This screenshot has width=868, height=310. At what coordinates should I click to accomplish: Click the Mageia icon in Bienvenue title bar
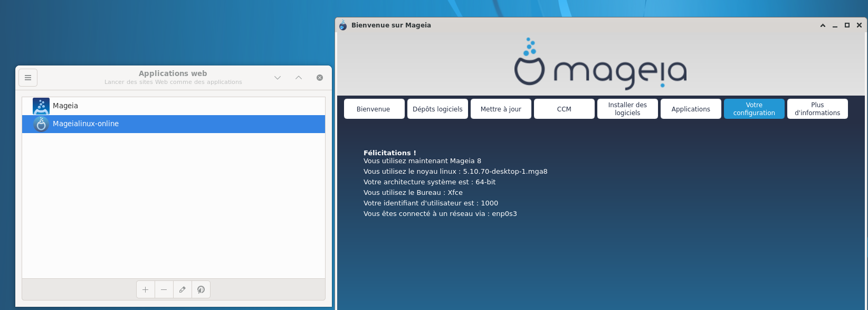(x=343, y=25)
